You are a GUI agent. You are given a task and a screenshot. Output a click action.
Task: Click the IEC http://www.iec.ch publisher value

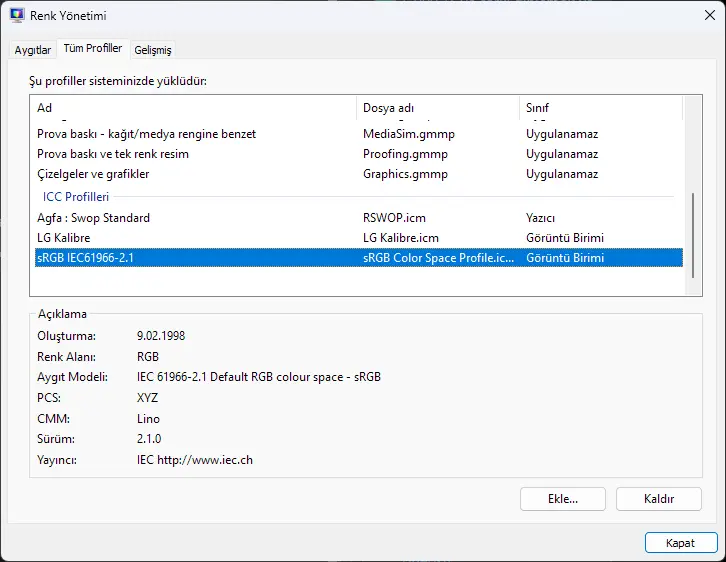pyautogui.click(x=194, y=460)
